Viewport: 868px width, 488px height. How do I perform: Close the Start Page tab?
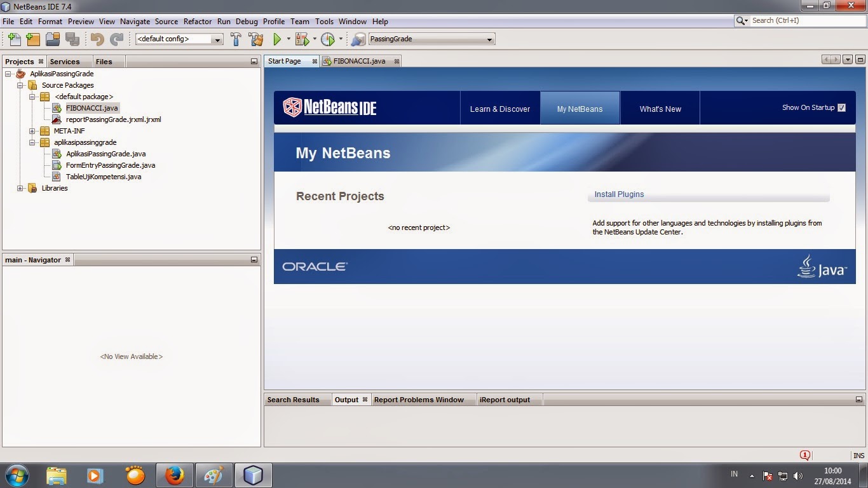pyautogui.click(x=315, y=61)
